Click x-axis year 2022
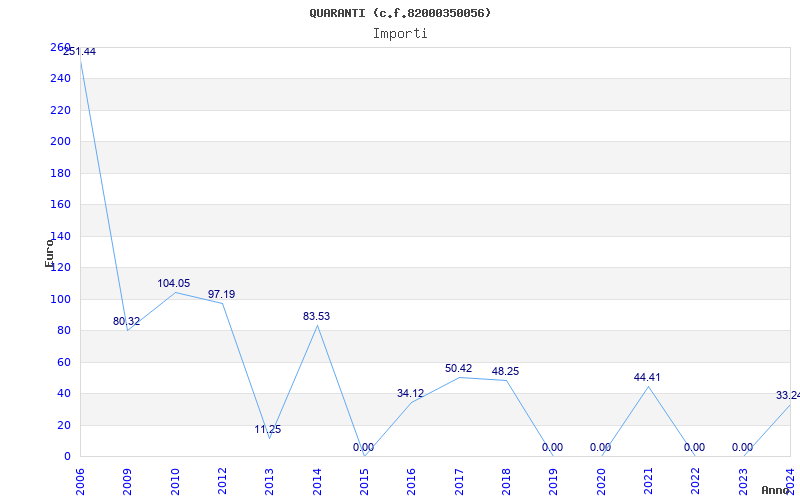 point(695,481)
